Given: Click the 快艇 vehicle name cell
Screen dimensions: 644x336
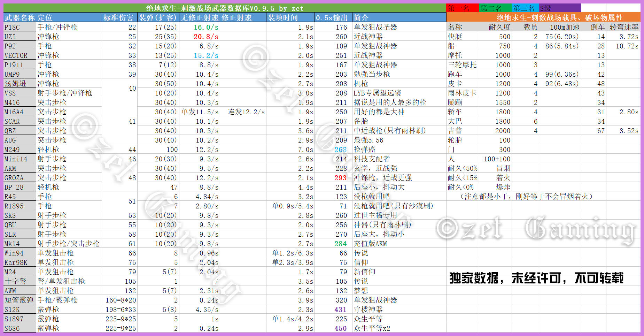Looking at the screenshot, I should coord(463,37).
